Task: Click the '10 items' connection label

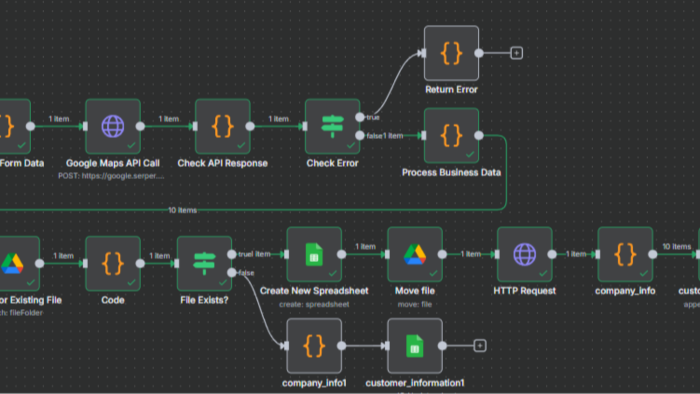Action: point(183,210)
